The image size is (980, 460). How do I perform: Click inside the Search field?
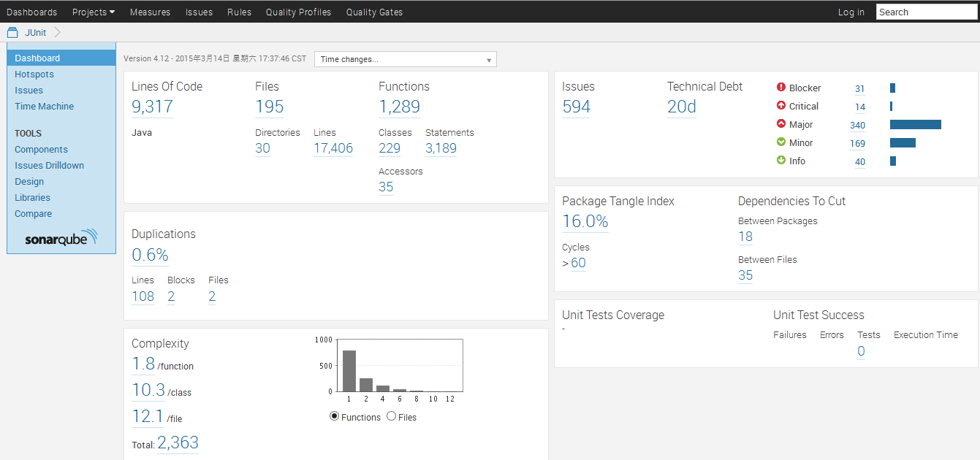point(925,12)
